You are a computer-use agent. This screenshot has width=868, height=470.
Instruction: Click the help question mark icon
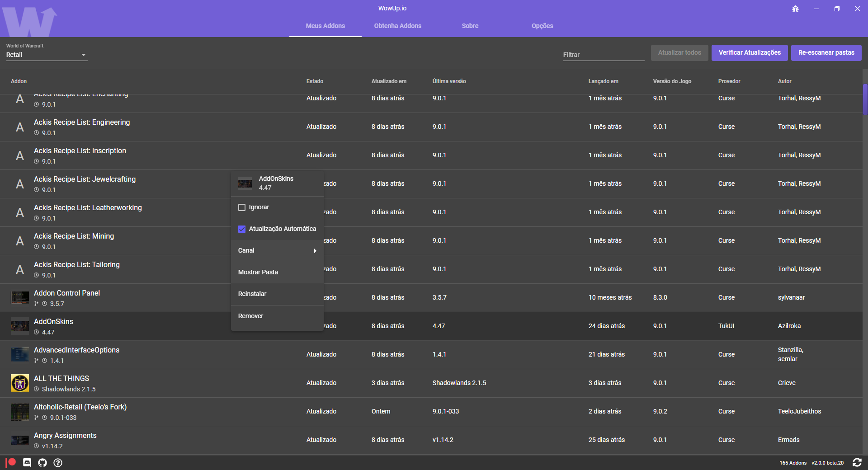point(57,462)
